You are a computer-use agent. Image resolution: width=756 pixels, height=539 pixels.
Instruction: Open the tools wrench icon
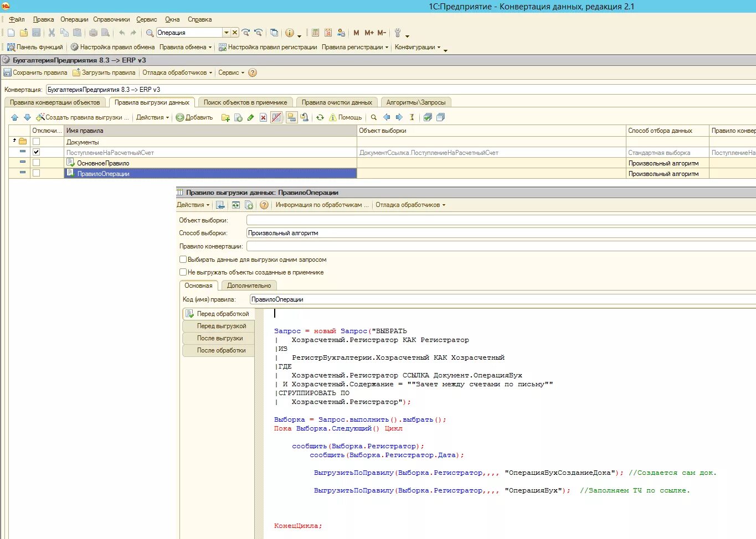398,33
